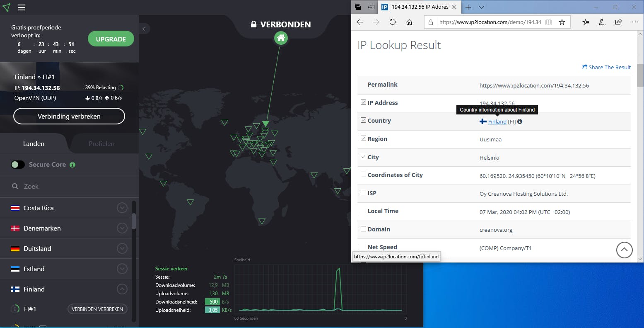
Task: Select the 194.34.132.56 IP Address browser tab
Action: pos(419,7)
